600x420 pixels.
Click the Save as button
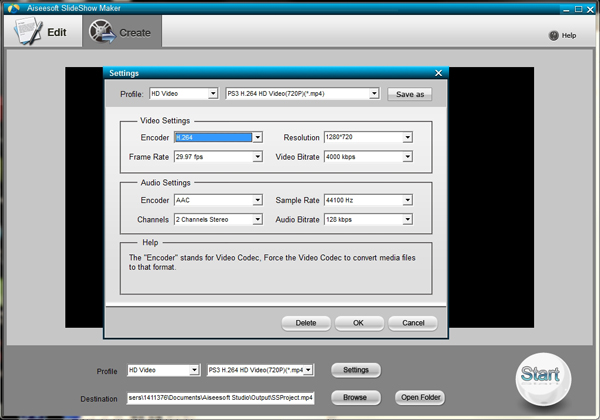[411, 94]
